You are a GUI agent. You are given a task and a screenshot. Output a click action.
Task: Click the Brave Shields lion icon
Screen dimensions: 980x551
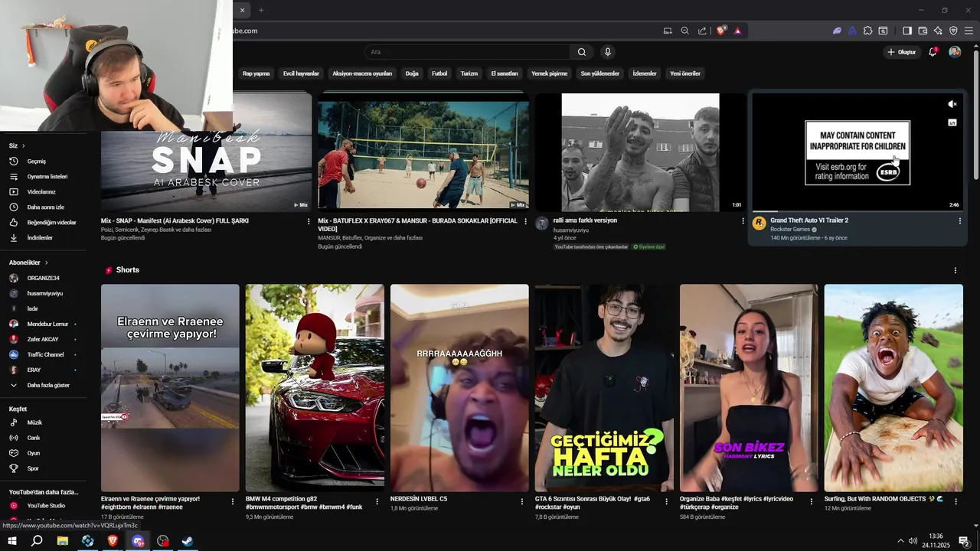721,31
